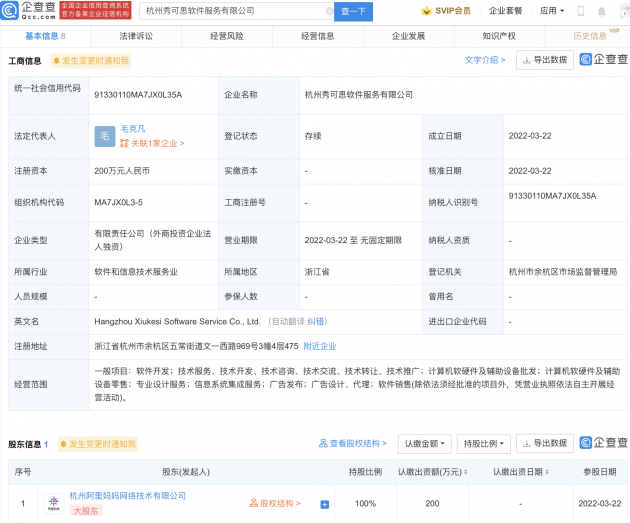630x523 pixels.
Task: Open the 应用 dropdown menu
Action: (x=552, y=11)
